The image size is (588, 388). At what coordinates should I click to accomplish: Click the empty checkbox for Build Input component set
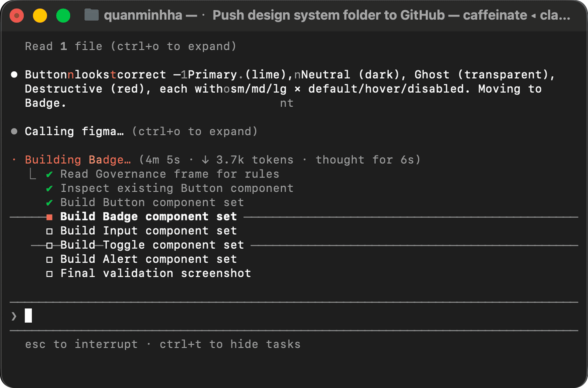pos(49,231)
